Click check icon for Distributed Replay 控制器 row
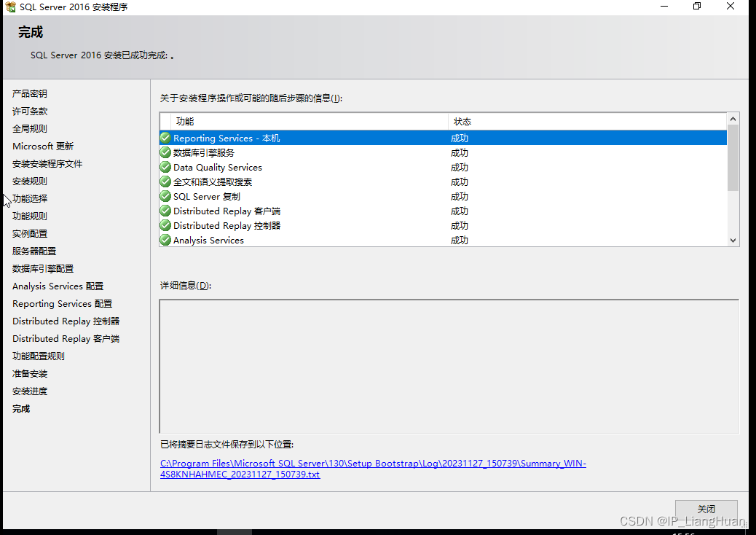The height and width of the screenshot is (535, 756). [x=165, y=225]
